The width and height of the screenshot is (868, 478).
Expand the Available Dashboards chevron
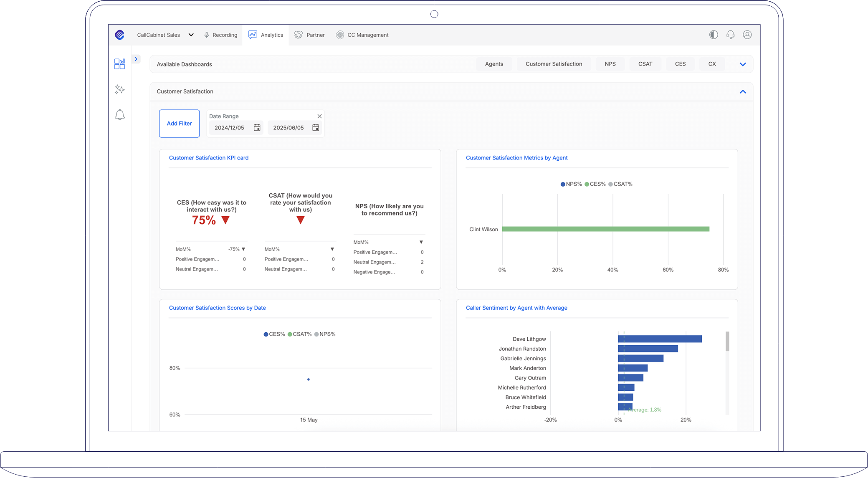click(x=743, y=64)
